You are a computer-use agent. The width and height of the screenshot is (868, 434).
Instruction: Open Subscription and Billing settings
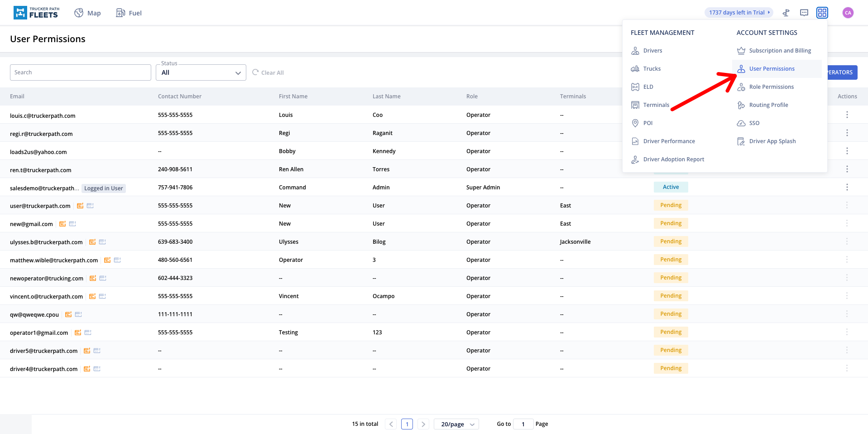780,50
